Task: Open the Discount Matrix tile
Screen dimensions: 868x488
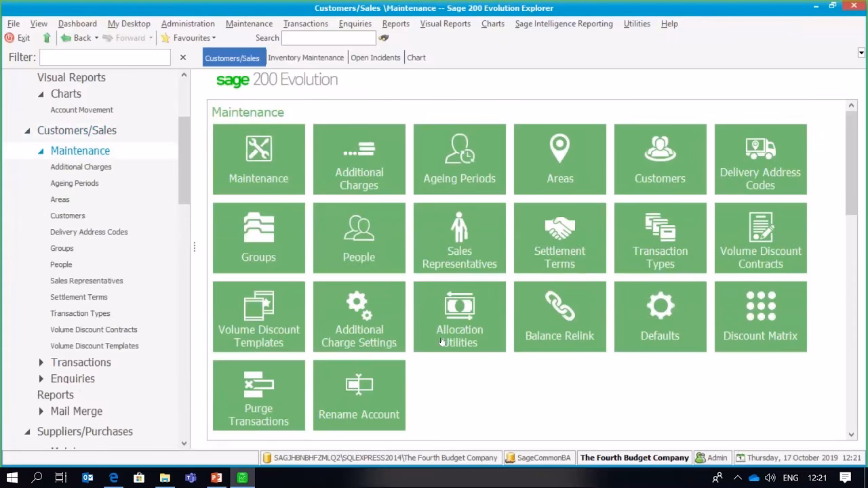Action: tap(760, 317)
